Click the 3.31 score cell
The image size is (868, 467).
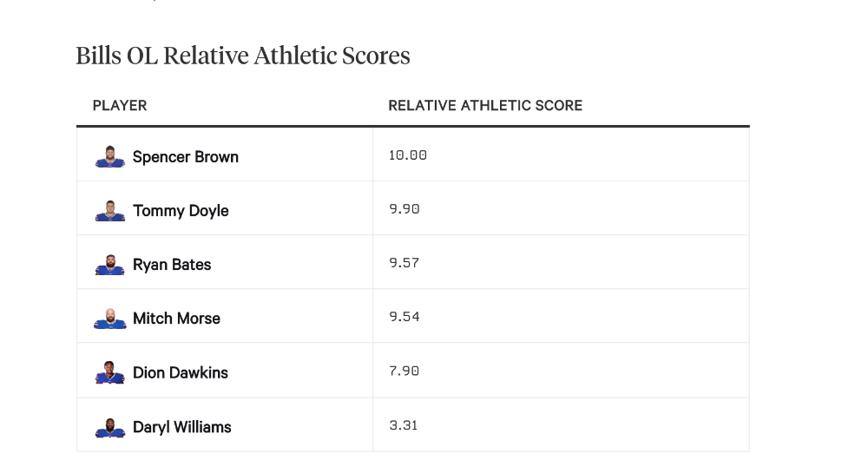(561, 425)
